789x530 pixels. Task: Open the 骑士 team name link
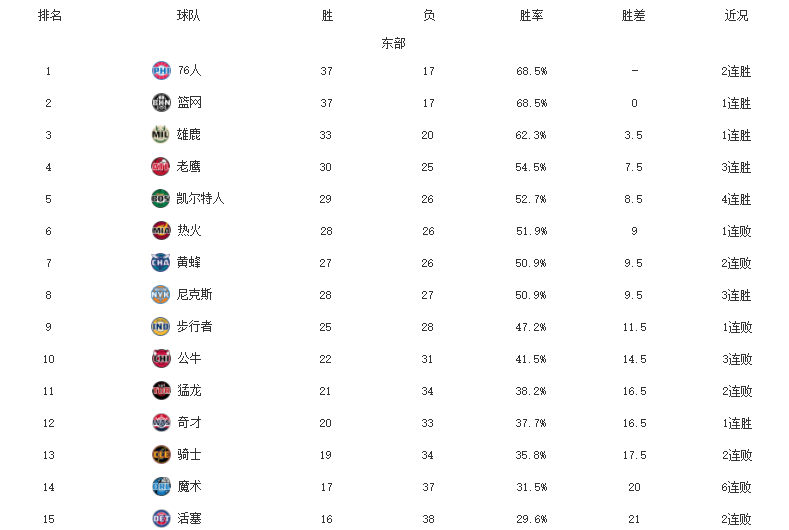pyautogui.click(x=189, y=455)
